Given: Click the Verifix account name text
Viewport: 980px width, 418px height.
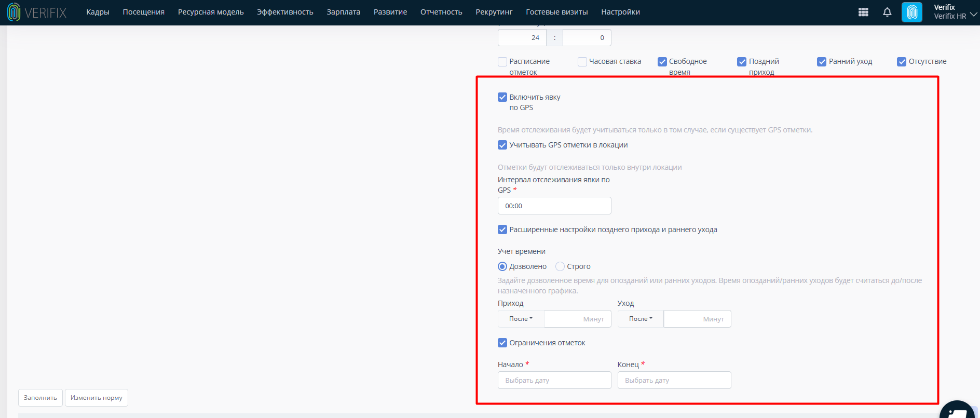Looking at the screenshot, I should pos(944,7).
